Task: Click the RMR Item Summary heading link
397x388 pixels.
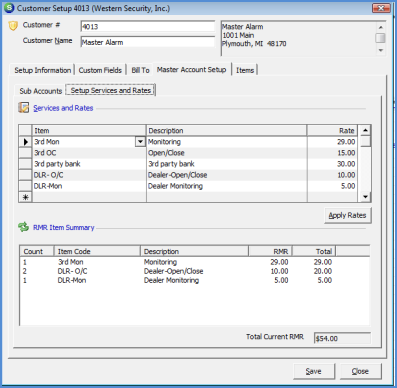Action: click(x=64, y=227)
